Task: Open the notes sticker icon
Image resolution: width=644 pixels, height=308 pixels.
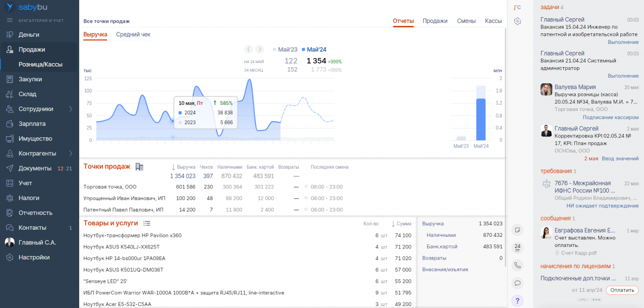Action: click(x=517, y=230)
